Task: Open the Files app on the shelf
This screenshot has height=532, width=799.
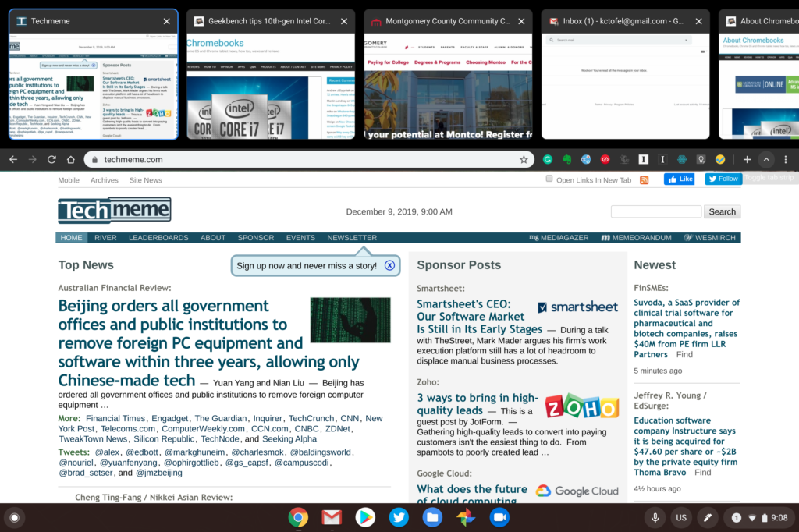Action: (432, 518)
